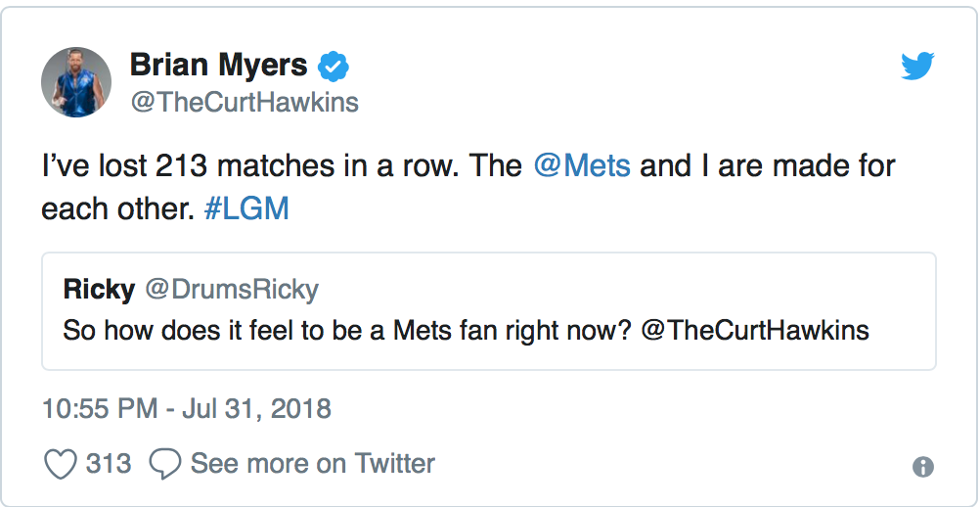Image resolution: width=980 pixels, height=507 pixels.
Task: Open Brian Myers' profile picture
Action: pyautogui.click(x=75, y=82)
